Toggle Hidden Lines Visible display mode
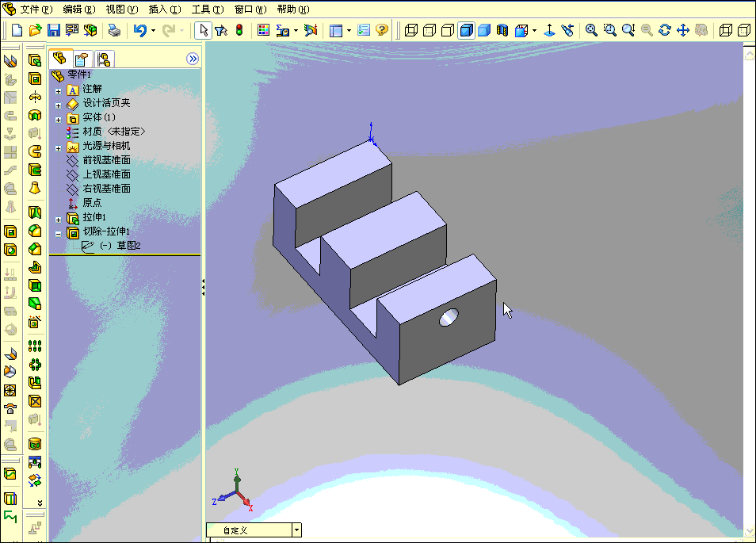 (430, 30)
